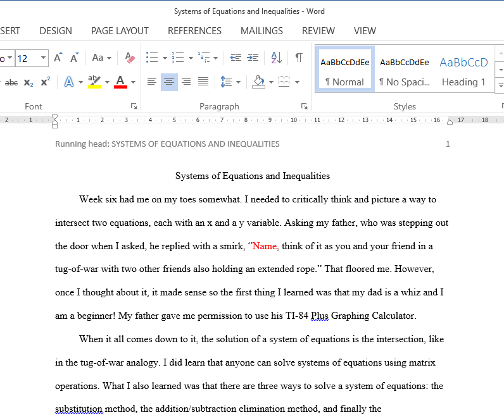The image size is (504, 420).
Task: Apply strikethrough formatting
Action: (11, 82)
